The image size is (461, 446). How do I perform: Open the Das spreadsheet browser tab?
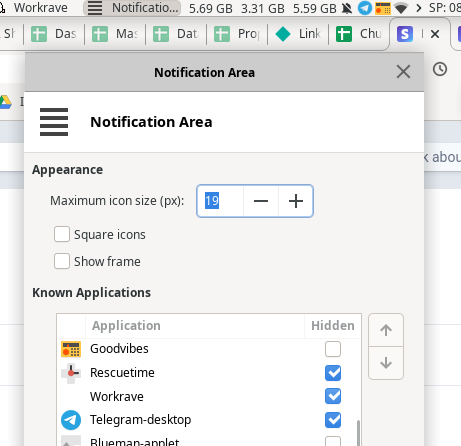click(x=54, y=34)
